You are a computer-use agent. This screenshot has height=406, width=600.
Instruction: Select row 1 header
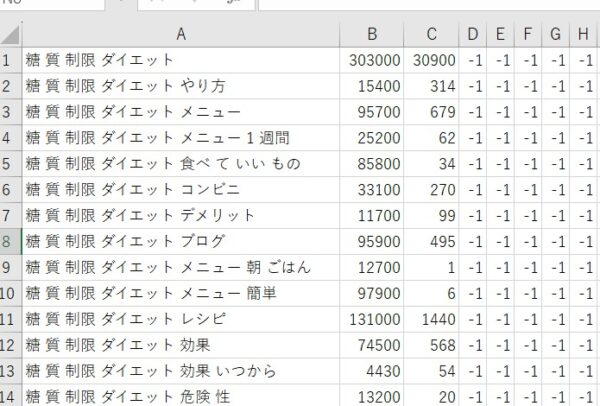click(10, 60)
